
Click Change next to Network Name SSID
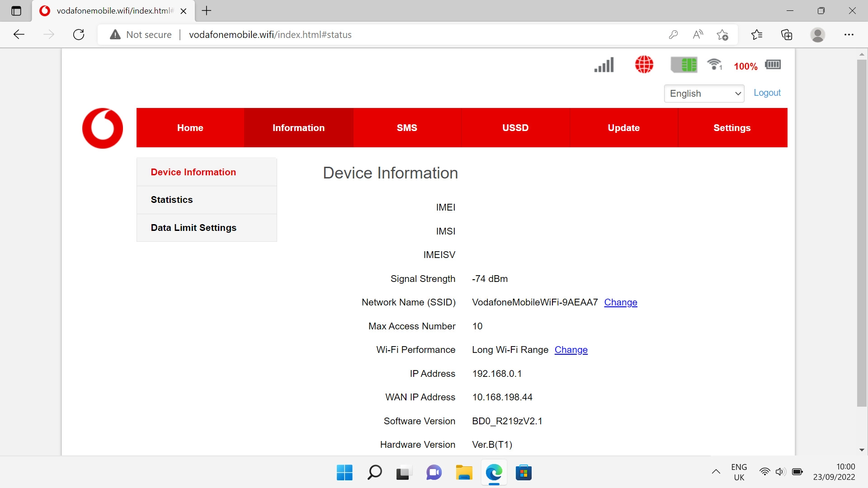click(620, 302)
